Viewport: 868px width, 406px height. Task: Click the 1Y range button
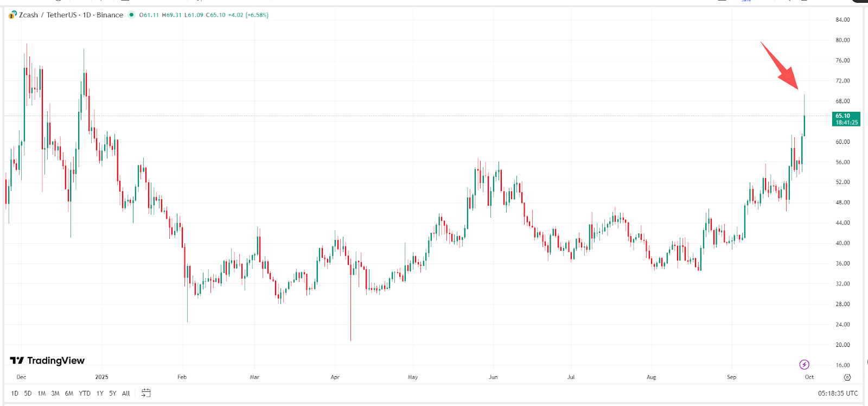tap(99, 393)
